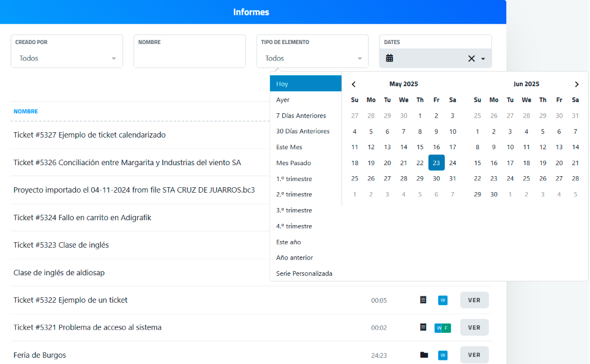
Task: Click folder icon on Feria de Burgos row
Action: click(x=424, y=355)
